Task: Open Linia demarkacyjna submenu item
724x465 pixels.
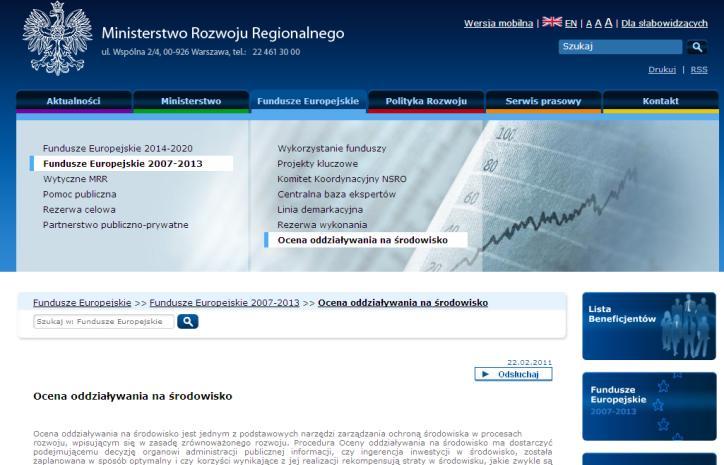Action: coord(320,209)
